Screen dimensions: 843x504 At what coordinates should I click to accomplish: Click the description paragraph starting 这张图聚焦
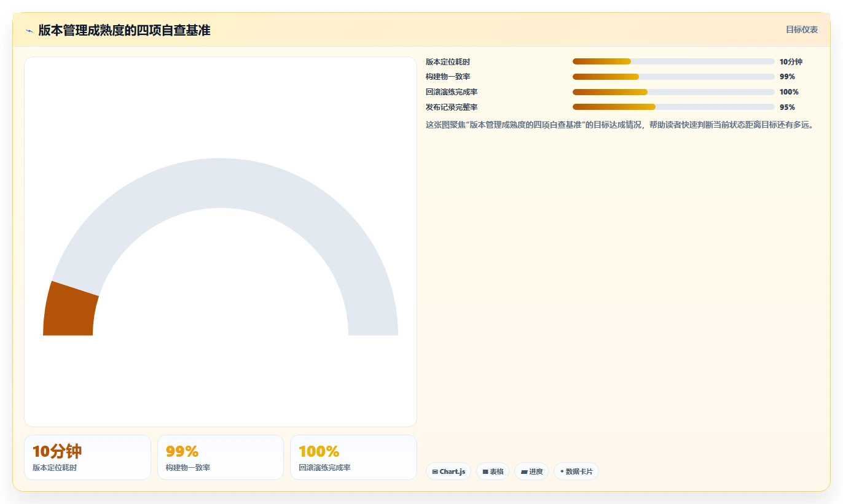click(x=621, y=125)
